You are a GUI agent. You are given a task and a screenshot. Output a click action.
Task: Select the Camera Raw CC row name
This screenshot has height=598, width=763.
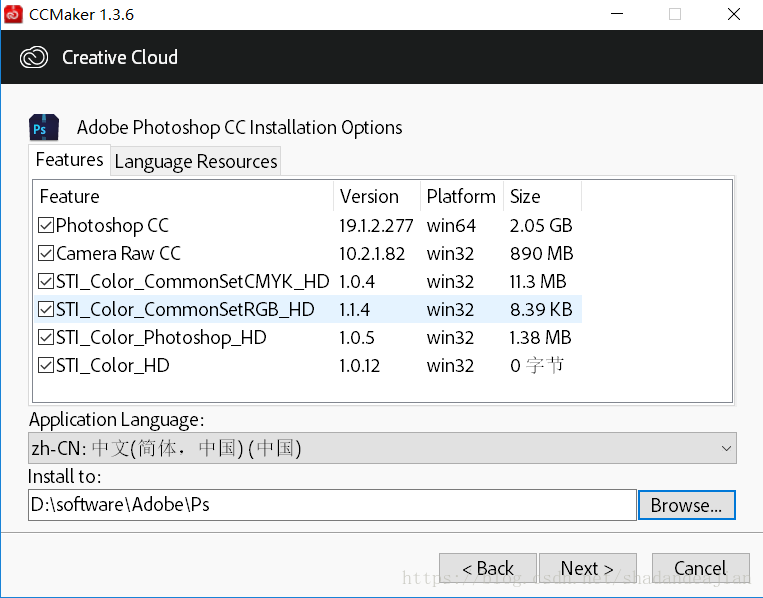pos(118,254)
